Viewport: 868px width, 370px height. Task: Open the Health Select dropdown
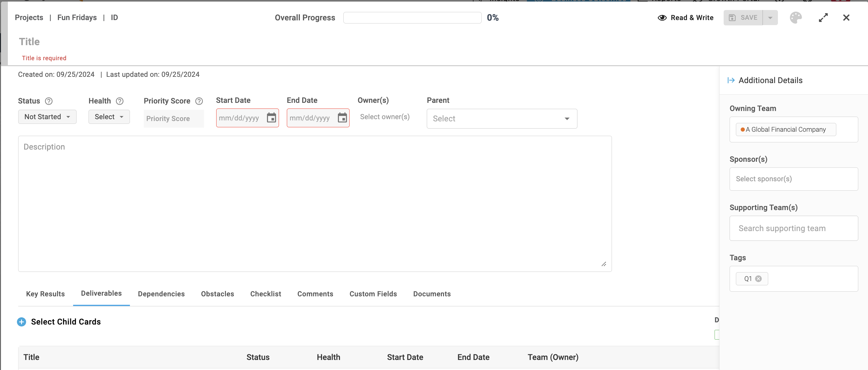coord(109,117)
